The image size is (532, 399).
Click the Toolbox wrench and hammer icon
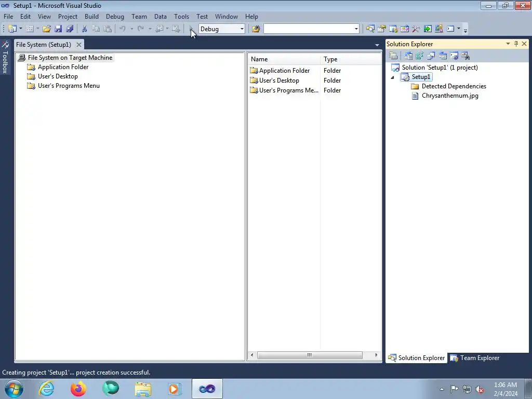click(416, 29)
